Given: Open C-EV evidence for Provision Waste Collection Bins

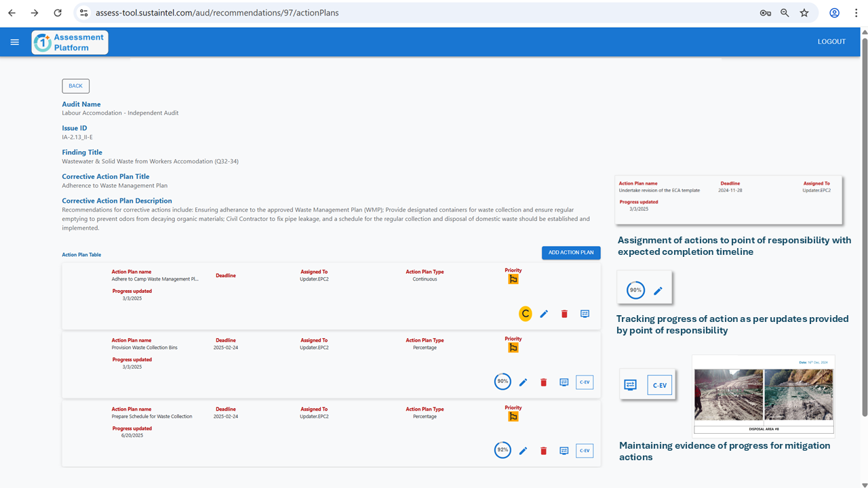Looking at the screenshot, I should click(585, 382).
